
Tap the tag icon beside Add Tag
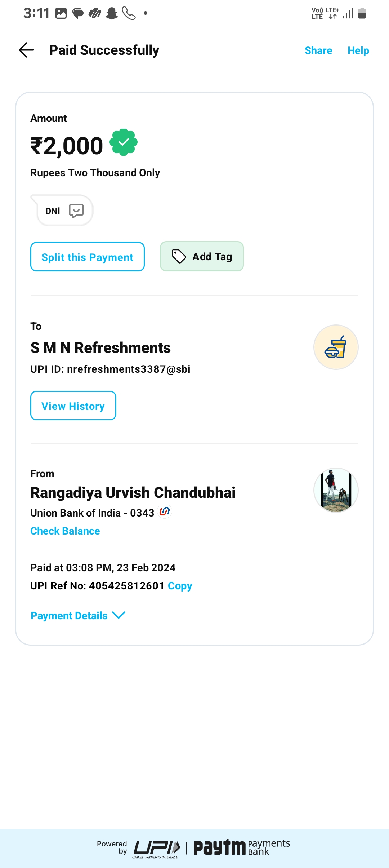[x=179, y=257]
